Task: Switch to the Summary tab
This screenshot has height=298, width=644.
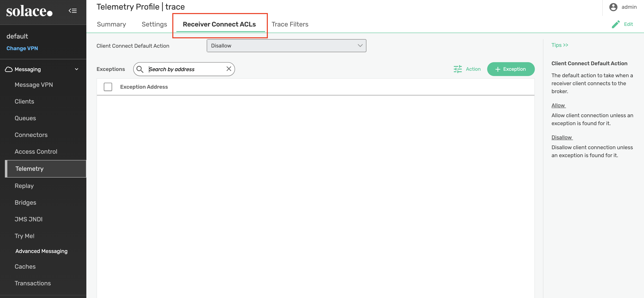Action: [x=111, y=24]
